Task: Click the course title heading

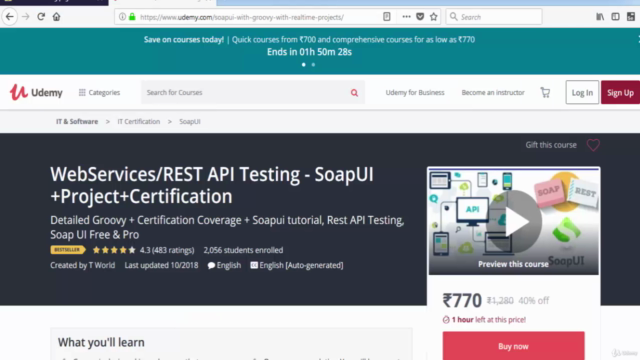Action: [212, 185]
